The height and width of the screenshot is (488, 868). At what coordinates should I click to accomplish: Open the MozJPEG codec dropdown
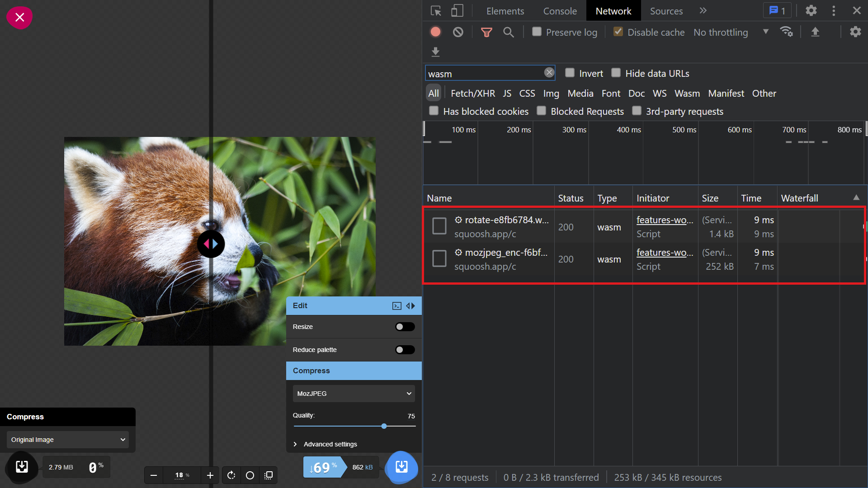pos(354,394)
